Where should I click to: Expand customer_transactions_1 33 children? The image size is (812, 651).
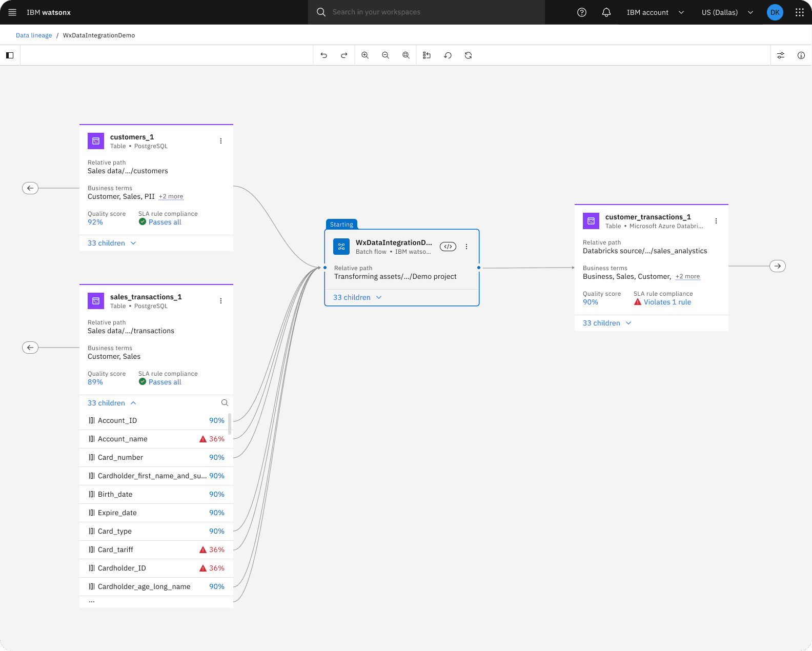607,323
